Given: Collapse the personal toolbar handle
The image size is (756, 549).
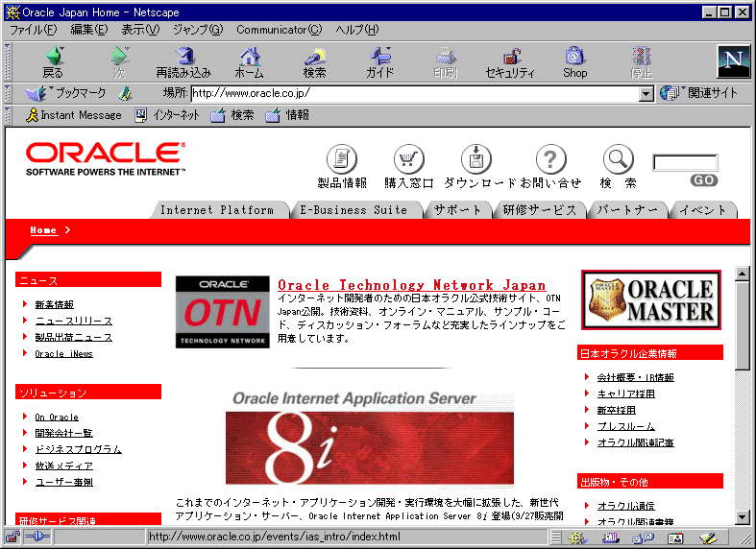Looking at the screenshot, I should (x=8, y=115).
